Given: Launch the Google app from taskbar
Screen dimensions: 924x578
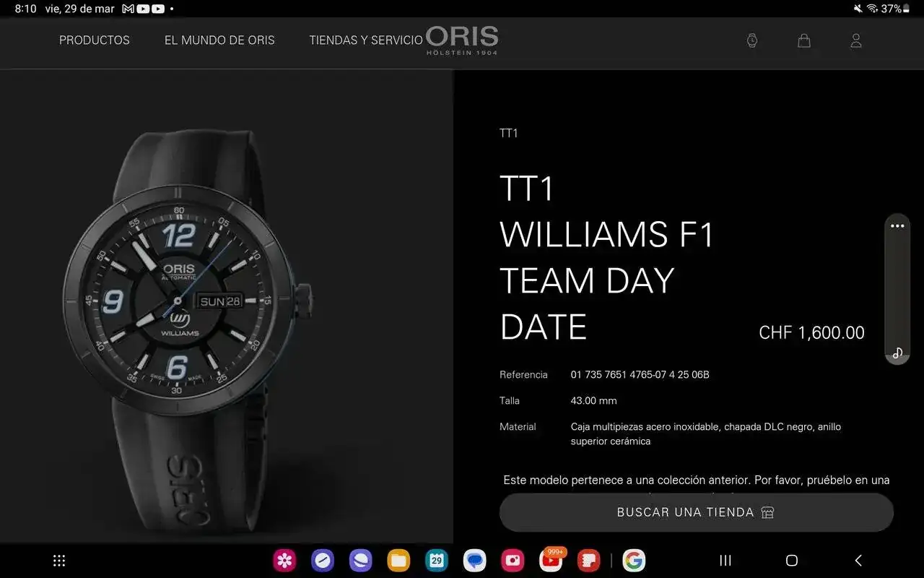Looking at the screenshot, I should tap(634, 561).
